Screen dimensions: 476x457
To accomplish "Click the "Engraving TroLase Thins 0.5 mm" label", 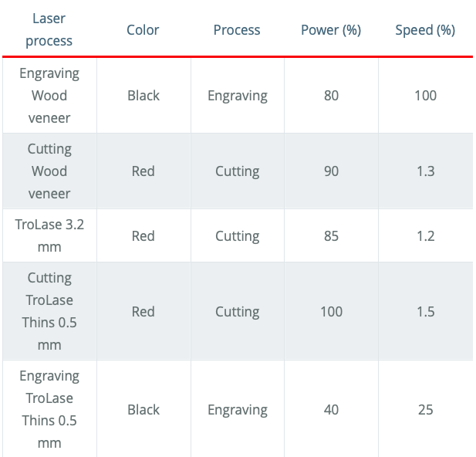I will click(49, 409).
